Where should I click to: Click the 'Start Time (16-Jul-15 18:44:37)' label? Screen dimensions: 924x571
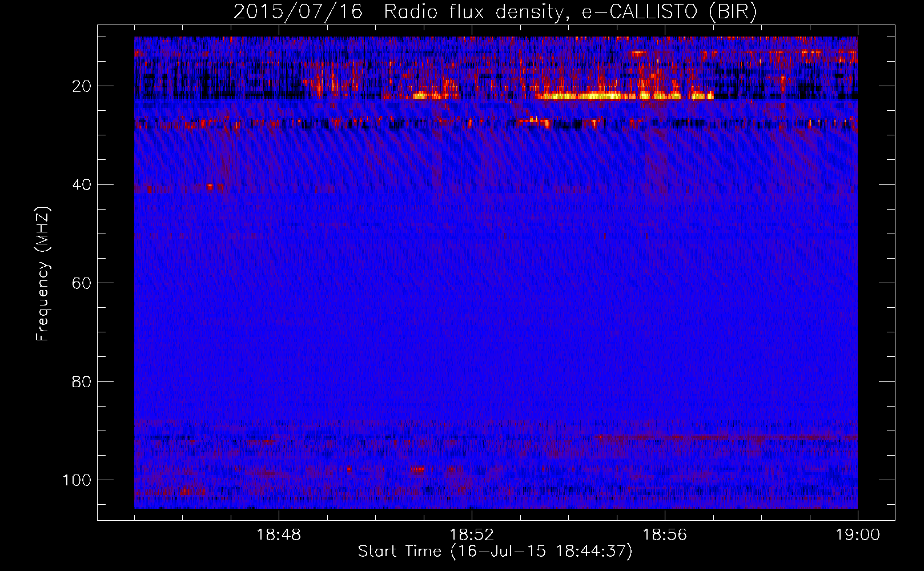(495, 552)
